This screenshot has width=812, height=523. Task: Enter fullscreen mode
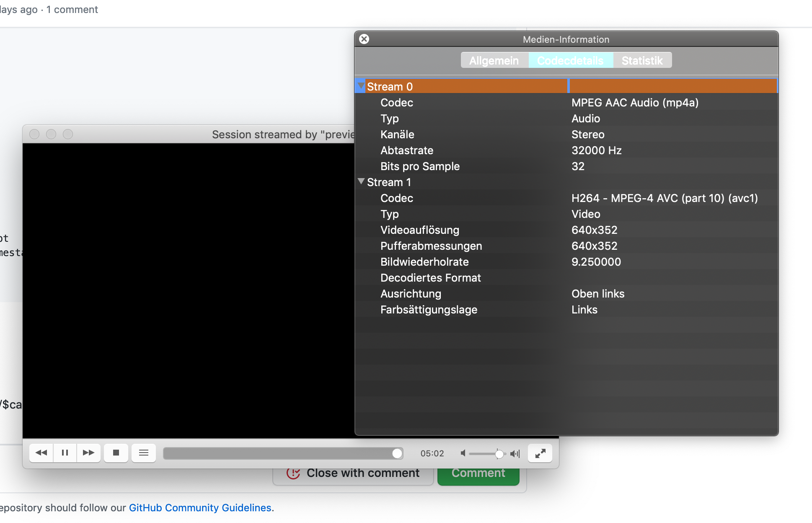click(540, 453)
